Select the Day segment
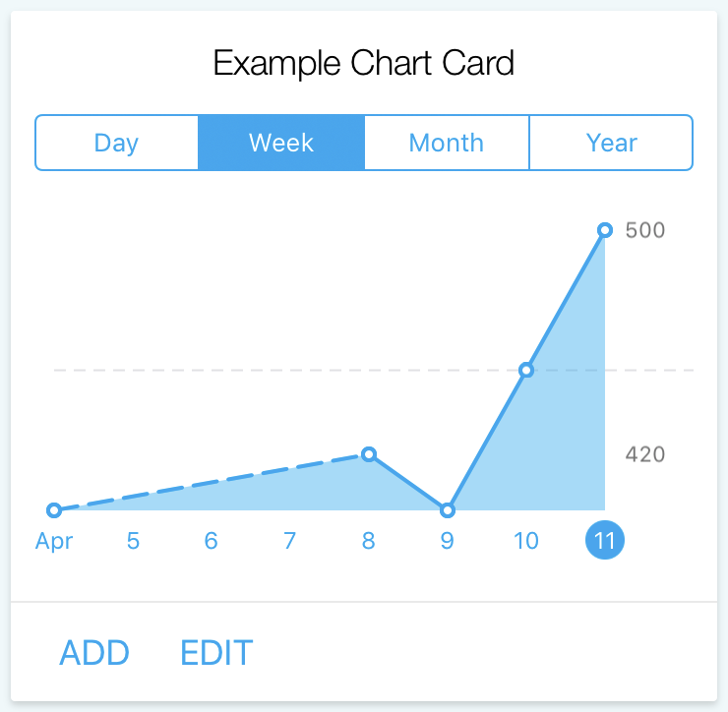 [x=116, y=143]
